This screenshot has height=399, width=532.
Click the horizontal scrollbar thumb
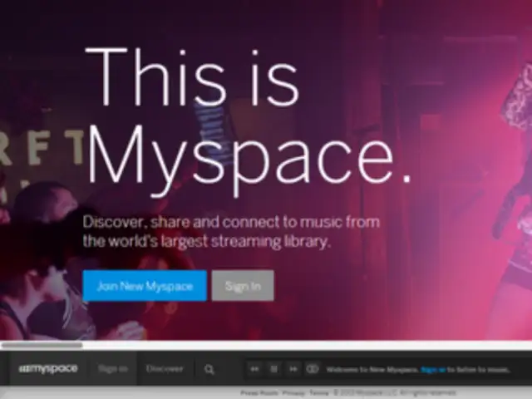point(42,345)
